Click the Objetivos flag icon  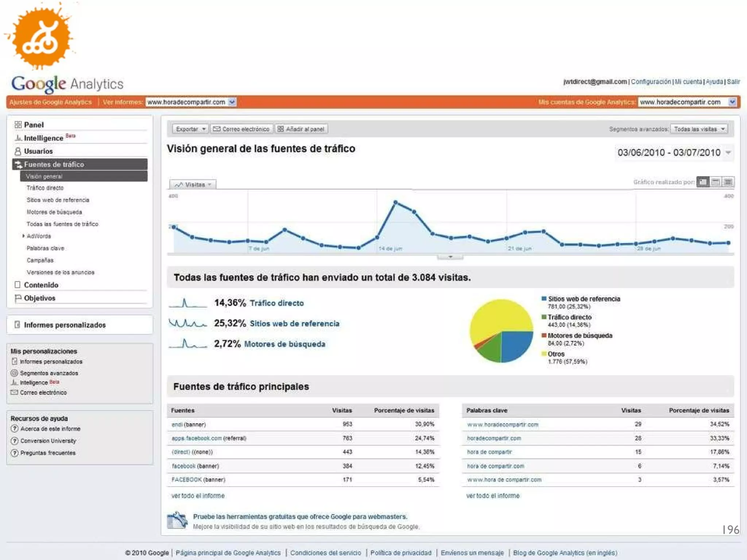18,298
